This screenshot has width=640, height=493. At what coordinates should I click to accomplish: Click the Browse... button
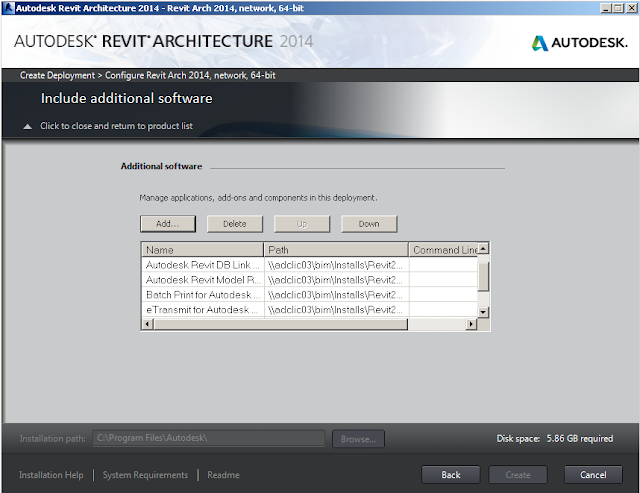click(x=358, y=439)
